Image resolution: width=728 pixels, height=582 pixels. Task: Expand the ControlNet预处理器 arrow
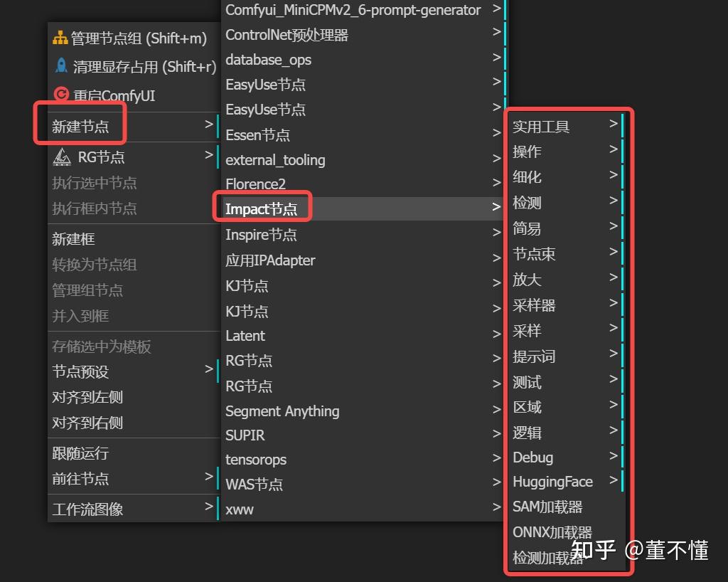point(496,32)
